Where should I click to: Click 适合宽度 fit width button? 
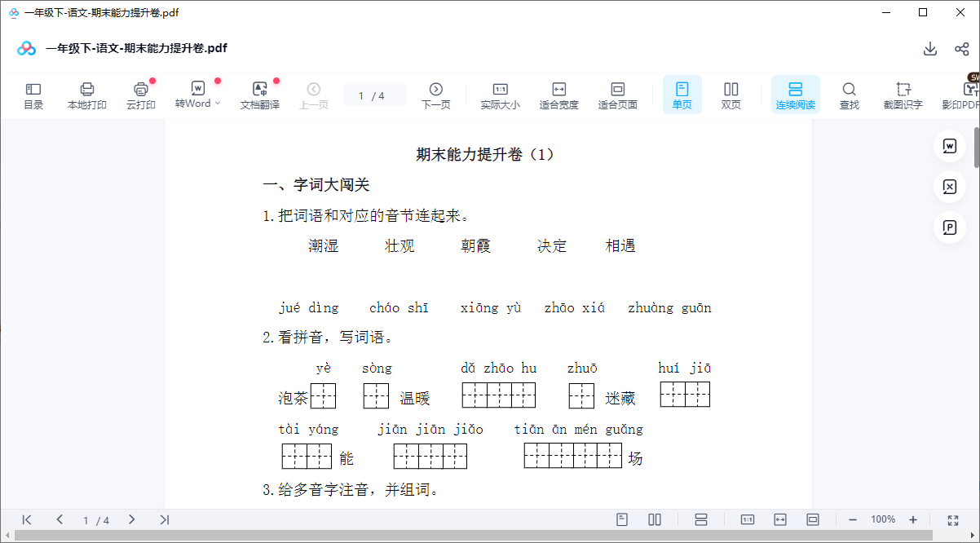(x=558, y=95)
